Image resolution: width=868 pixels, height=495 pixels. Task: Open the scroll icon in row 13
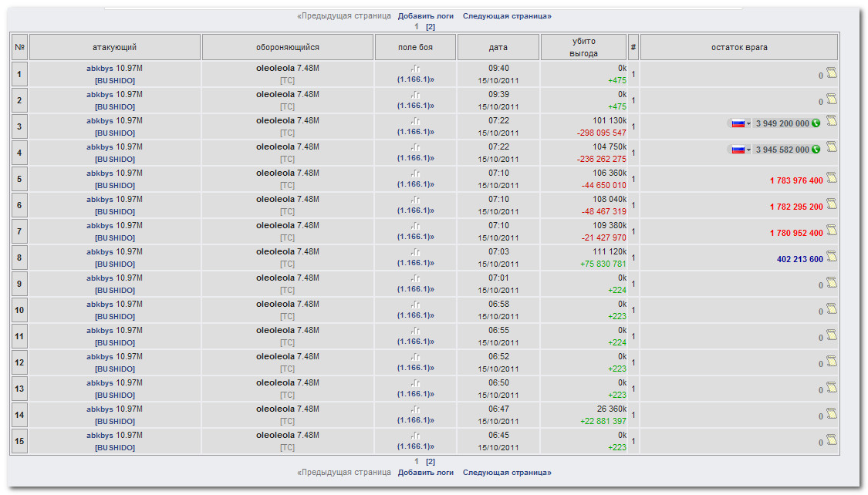(x=832, y=388)
